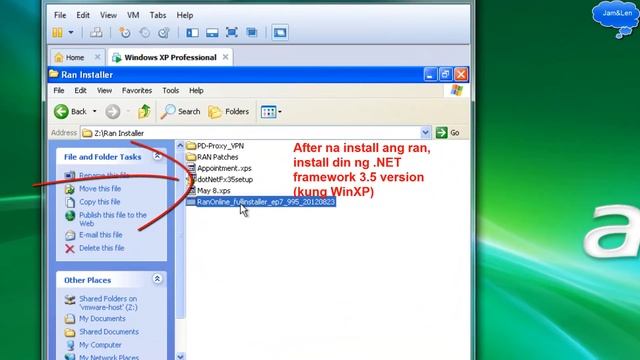
Task: Click the VMware send Ctrl+Alt+Del icon
Action: pos(96,32)
